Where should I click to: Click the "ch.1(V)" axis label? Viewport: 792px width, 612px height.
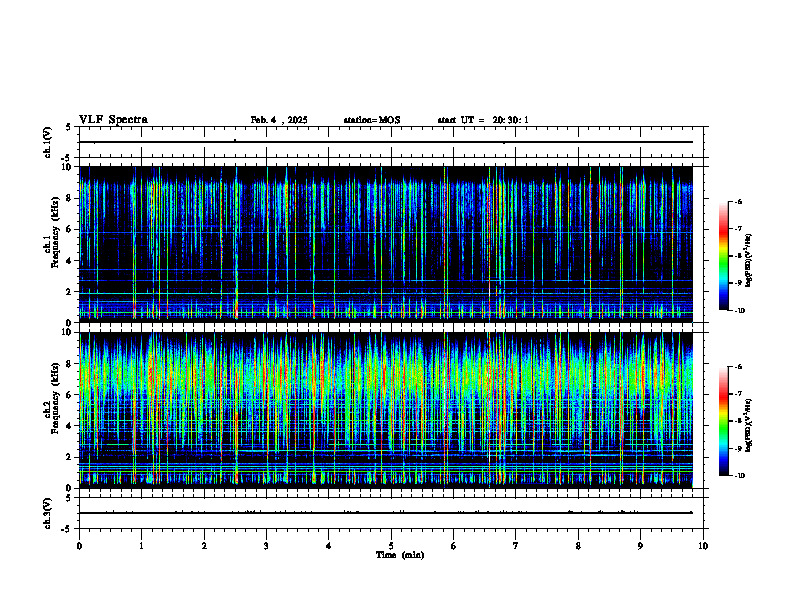pyautogui.click(x=47, y=142)
